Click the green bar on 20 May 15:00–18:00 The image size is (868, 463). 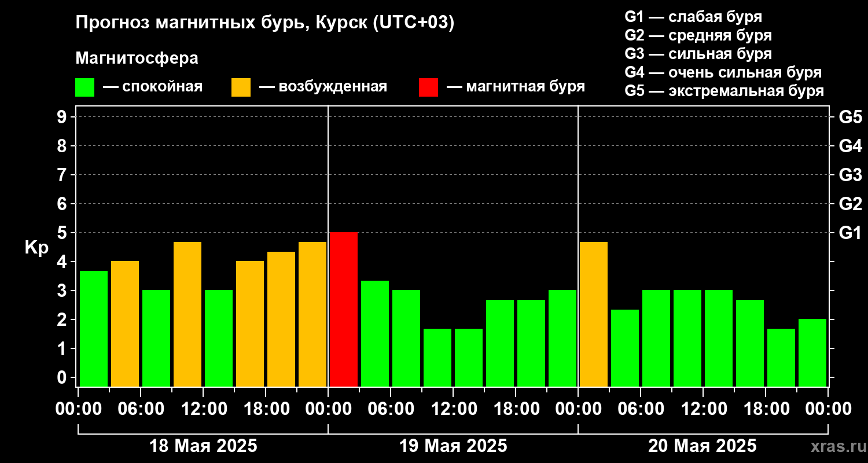pyautogui.click(x=750, y=343)
